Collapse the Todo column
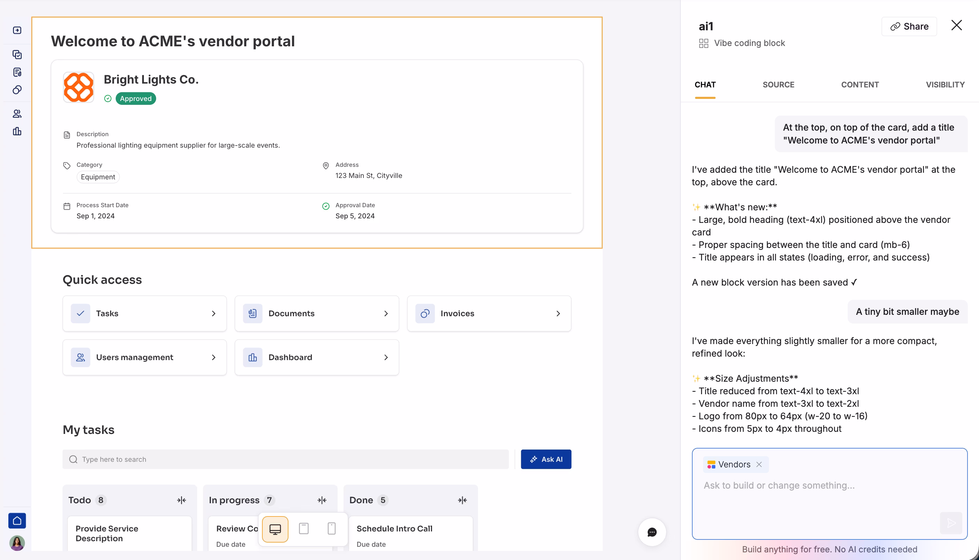This screenshot has height=560, width=979. coord(182,500)
